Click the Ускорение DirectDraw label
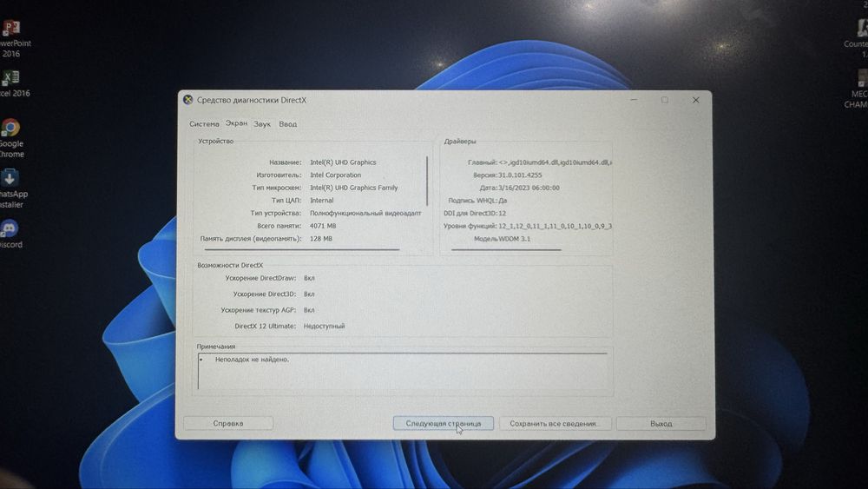The height and width of the screenshot is (489, 868). tap(260, 278)
